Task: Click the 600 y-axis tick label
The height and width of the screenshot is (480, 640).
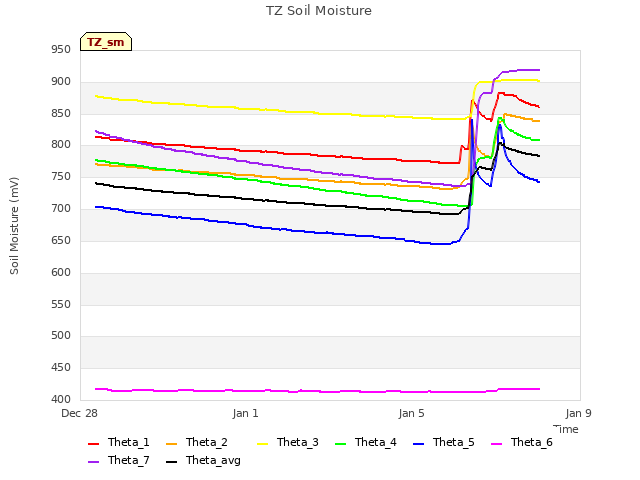Action: 61,272
